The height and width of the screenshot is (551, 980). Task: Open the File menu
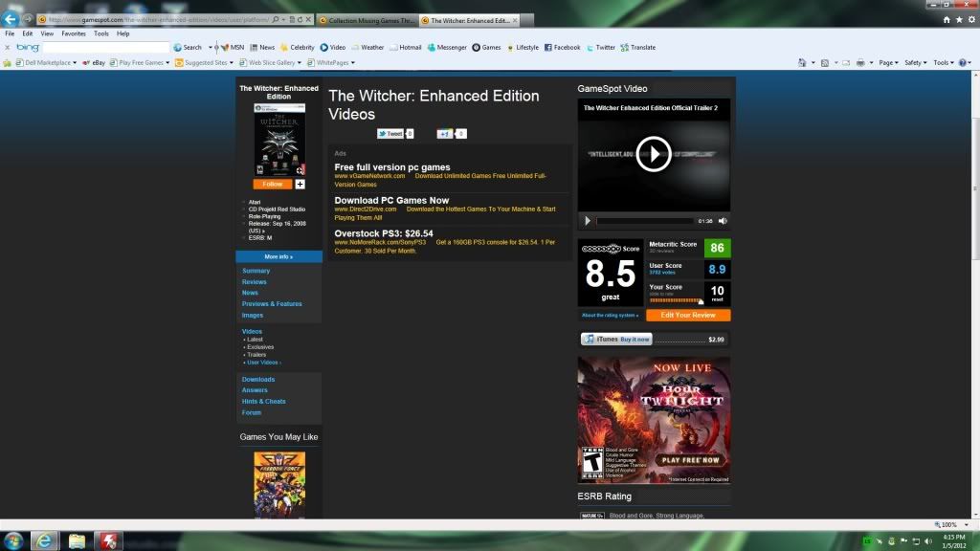(10, 33)
